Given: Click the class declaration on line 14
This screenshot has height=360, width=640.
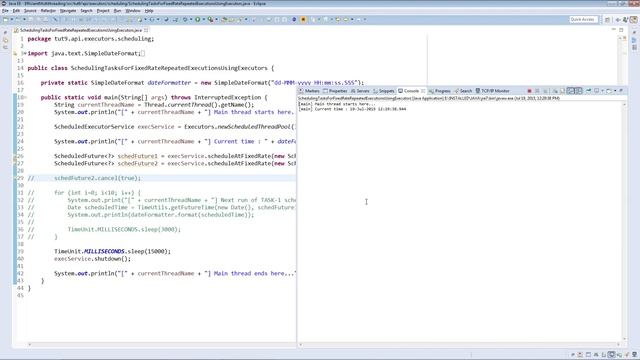Looking at the screenshot, I should point(151,68).
